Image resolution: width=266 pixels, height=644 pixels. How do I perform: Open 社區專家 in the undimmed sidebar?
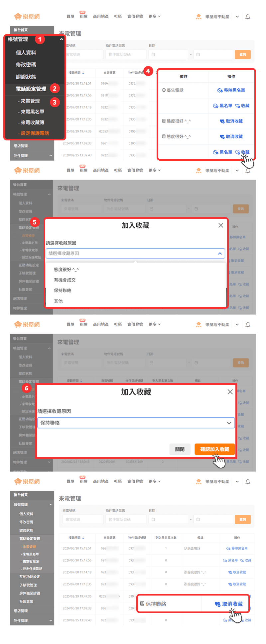(x=26, y=602)
